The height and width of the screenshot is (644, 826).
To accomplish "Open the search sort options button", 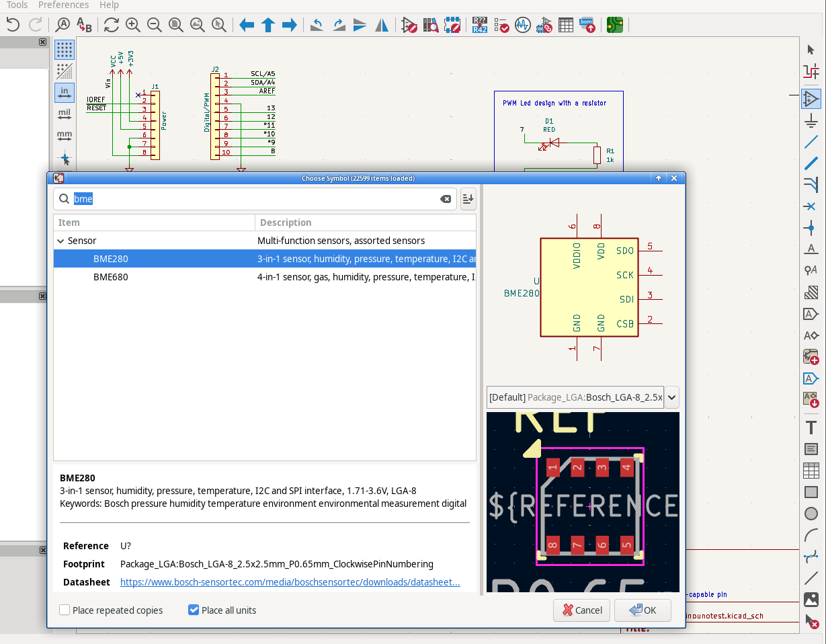I will coord(468,199).
